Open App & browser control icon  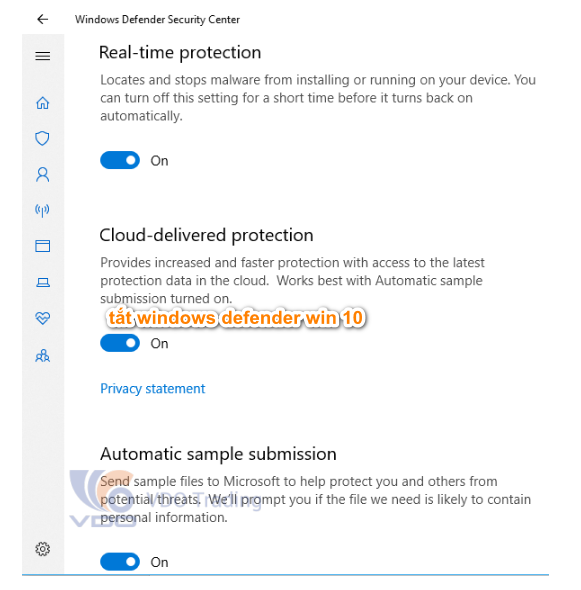43,246
